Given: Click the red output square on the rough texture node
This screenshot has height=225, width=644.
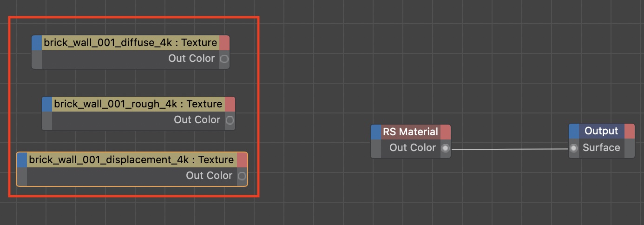Looking at the screenshot, I should click(x=230, y=104).
